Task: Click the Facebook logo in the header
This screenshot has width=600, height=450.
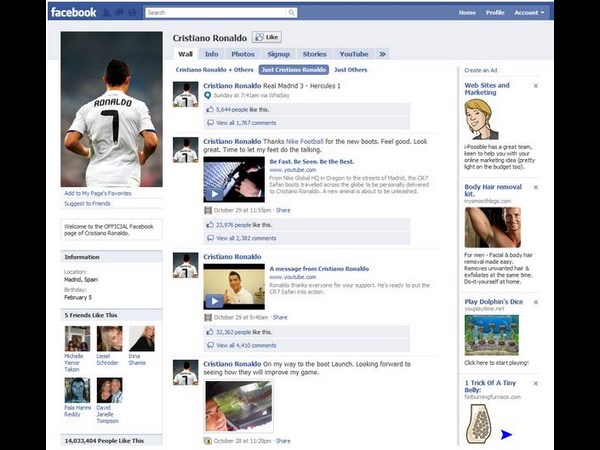Action: (x=74, y=13)
